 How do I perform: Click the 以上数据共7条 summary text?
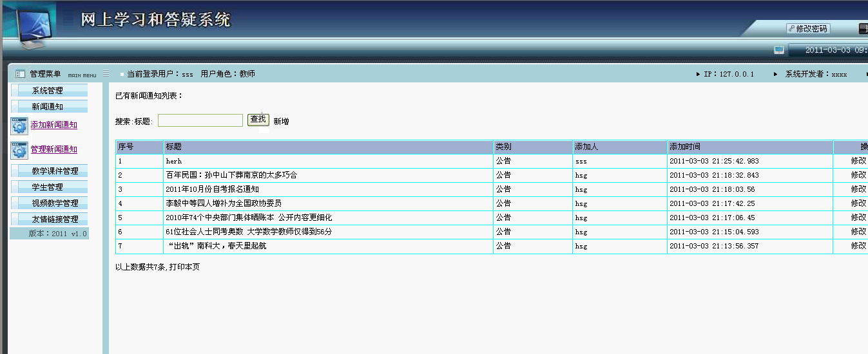tap(140, 266)
